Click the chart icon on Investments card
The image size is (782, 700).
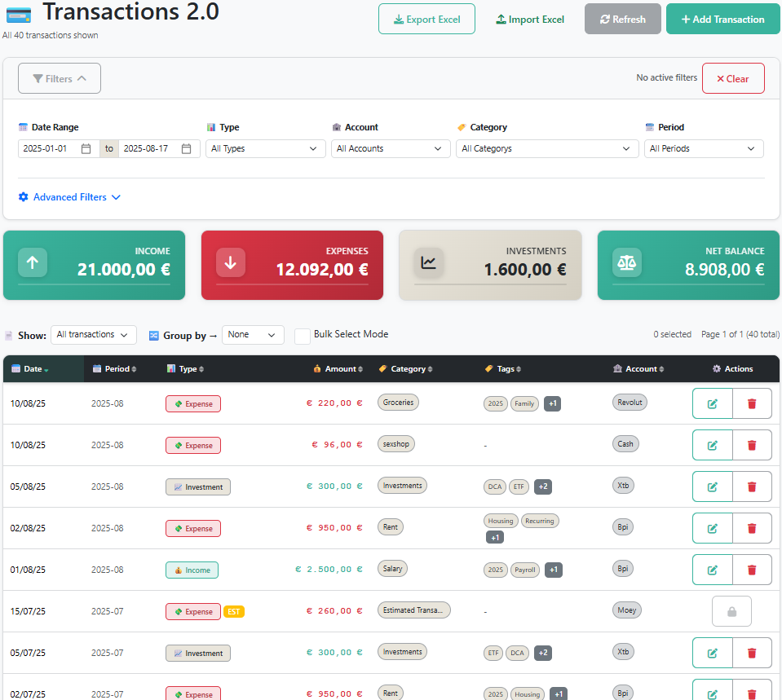click(428, 262)
